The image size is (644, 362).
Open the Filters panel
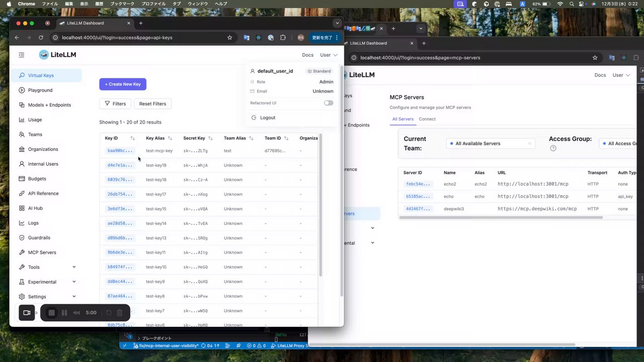pyautogui.click(x=115, y=104)
